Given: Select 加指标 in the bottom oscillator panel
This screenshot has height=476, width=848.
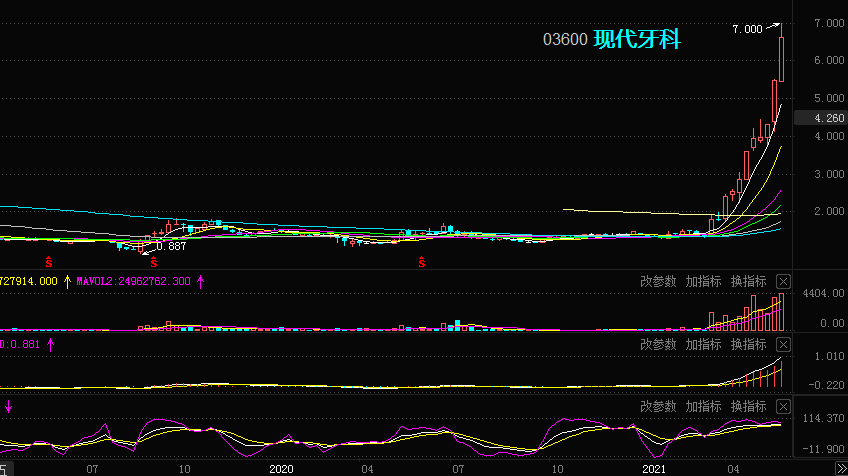Looking at the screenshot, I should [x=703, y=407].
